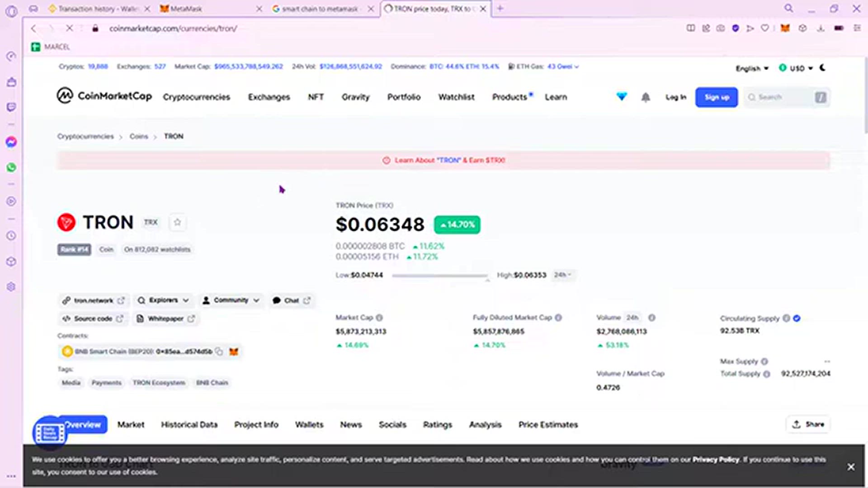Screen dimensions: 868x488
Task: Go back with the browser back arrow
Action: click(x=33, y=28)
